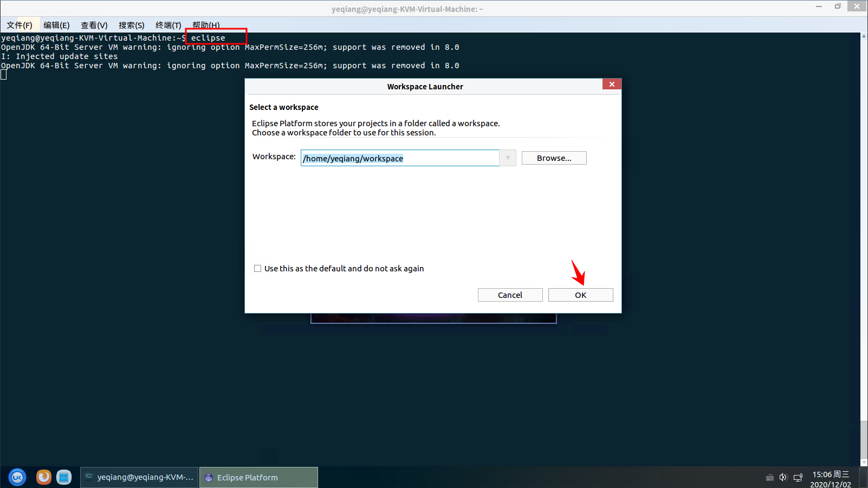Image resolution: width=868 pixels, height=488 pixels.
Task: Click the terminal vertical scrollbar thumb
Action: click(x=864, y=439)
